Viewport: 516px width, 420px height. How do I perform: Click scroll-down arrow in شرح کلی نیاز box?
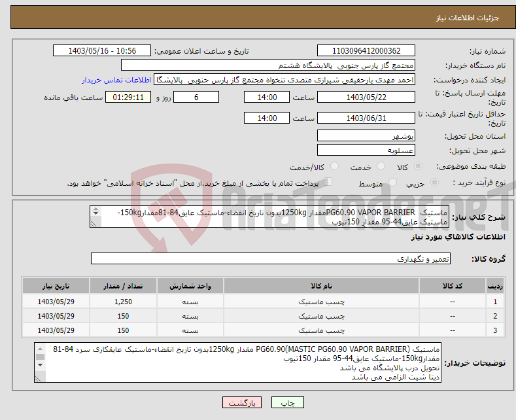point(95,213)
